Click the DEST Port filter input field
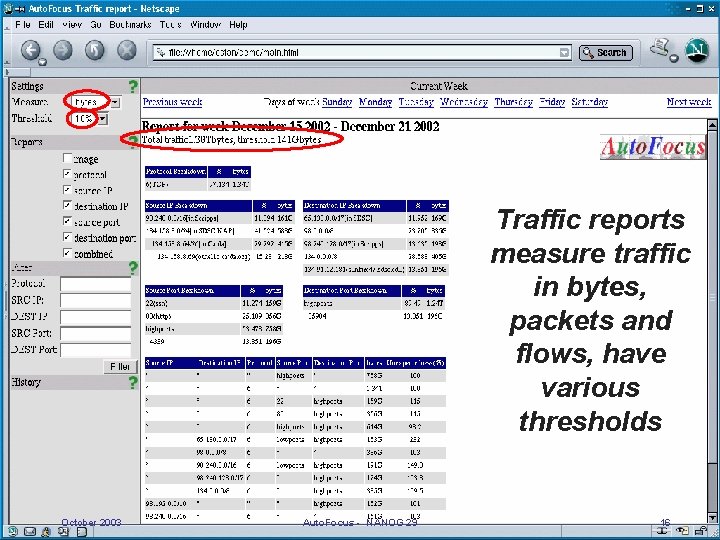720x540 pixels. coord(96,350)
